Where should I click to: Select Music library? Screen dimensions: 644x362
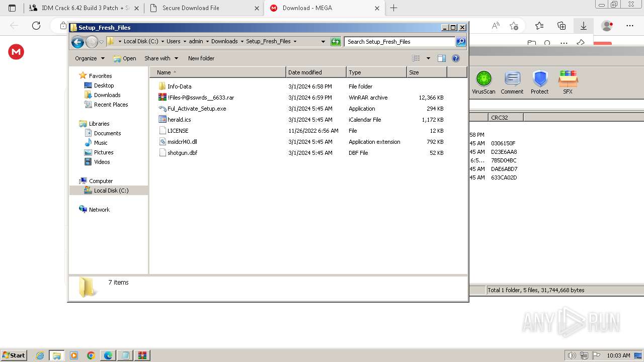point(101,143)
